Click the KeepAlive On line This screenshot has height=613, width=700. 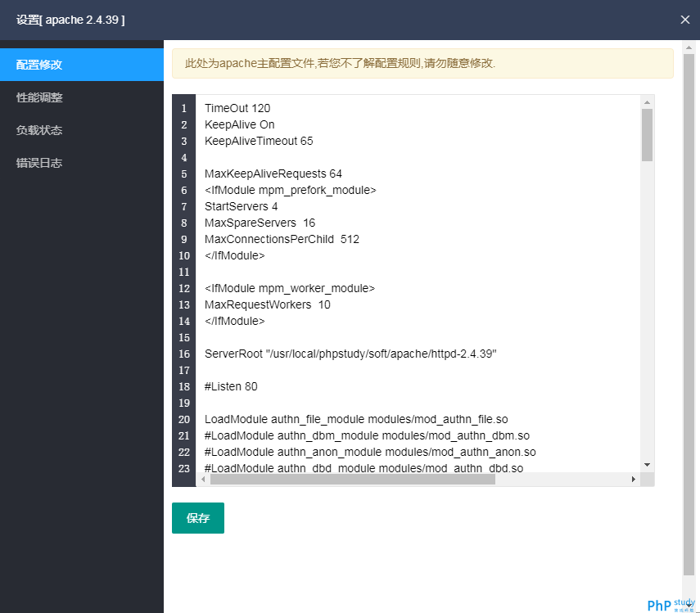coord(240,124)
